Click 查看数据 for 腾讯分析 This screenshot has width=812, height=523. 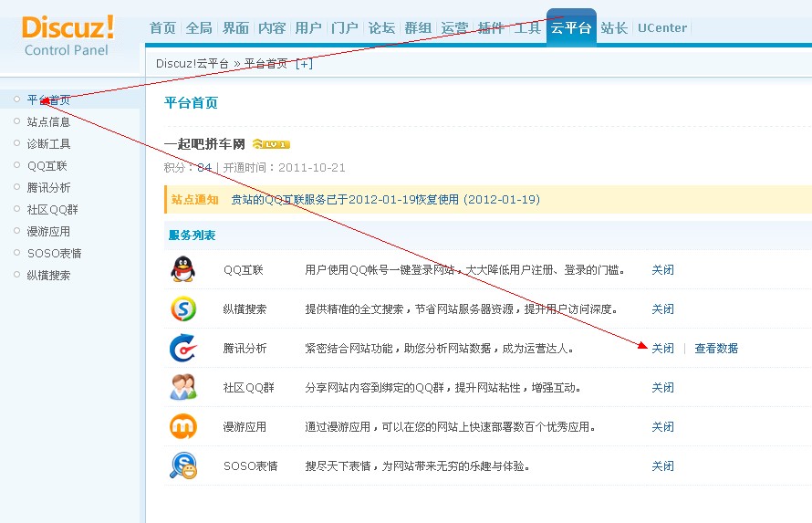tap(716, 349)
